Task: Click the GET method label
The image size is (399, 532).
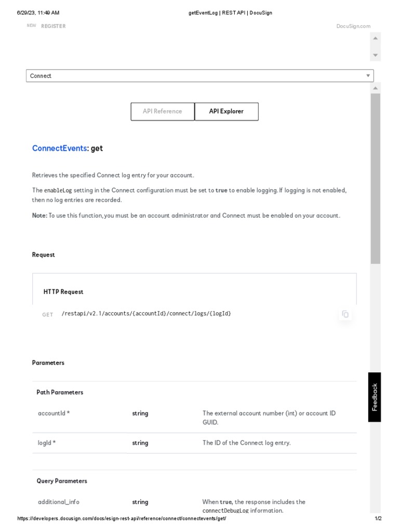Action: (x=48, y=315)
